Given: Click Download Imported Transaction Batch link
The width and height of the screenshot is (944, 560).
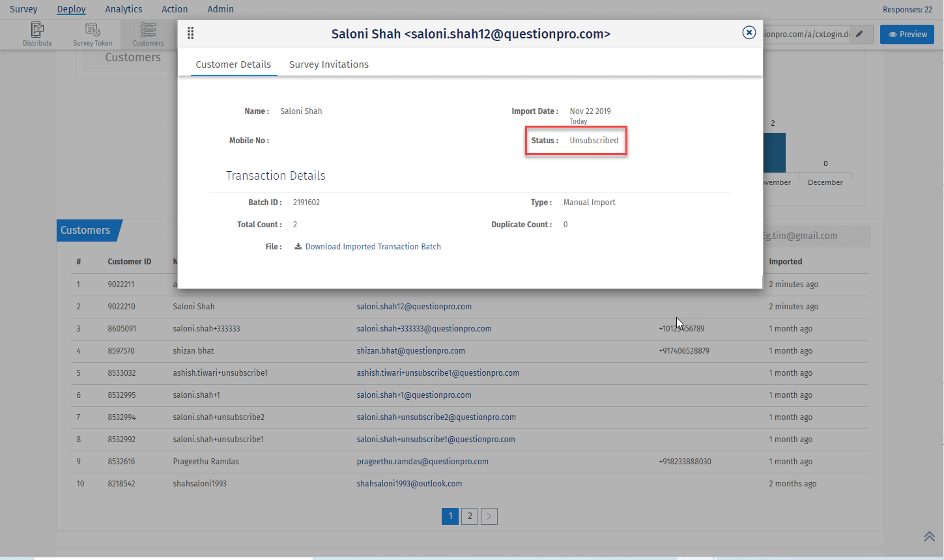Looking at the screenshot, I should click(373, 246).
